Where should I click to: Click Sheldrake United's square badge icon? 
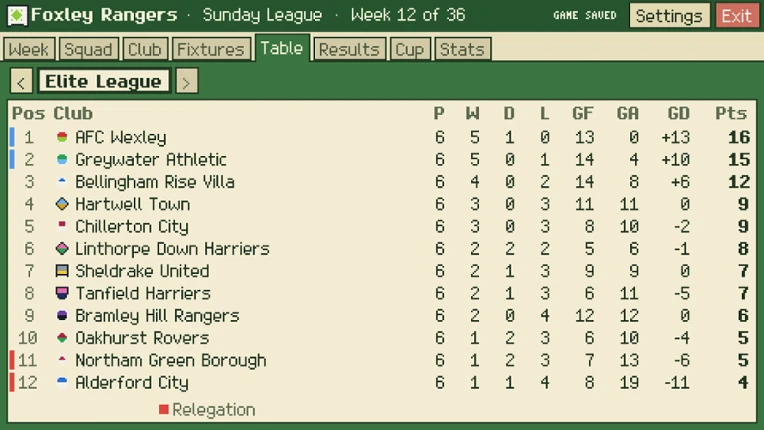(62, 271)
